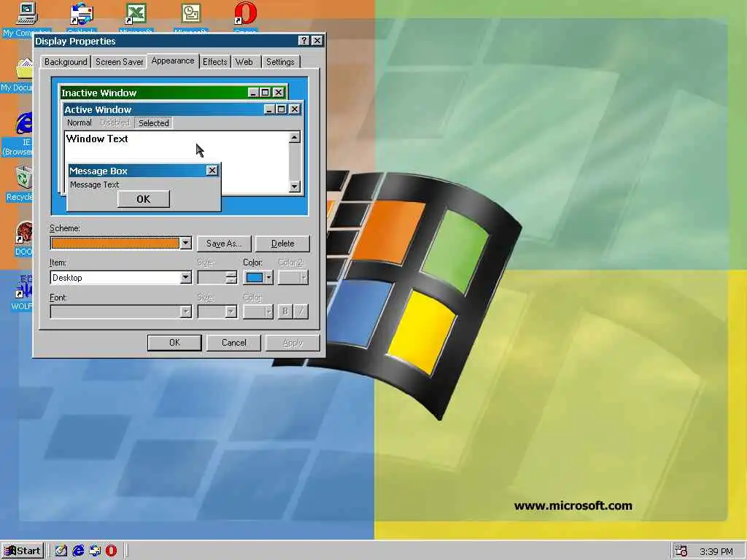Screen dimensions: 747x560
Task: Launch Outlook Express from quick launch
Action: (95, 551)
